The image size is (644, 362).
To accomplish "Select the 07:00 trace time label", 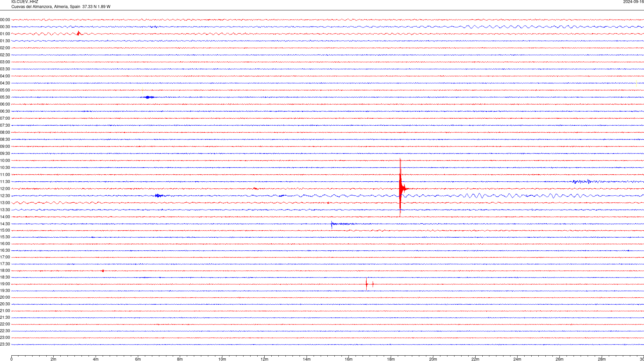I will (5, 118).
